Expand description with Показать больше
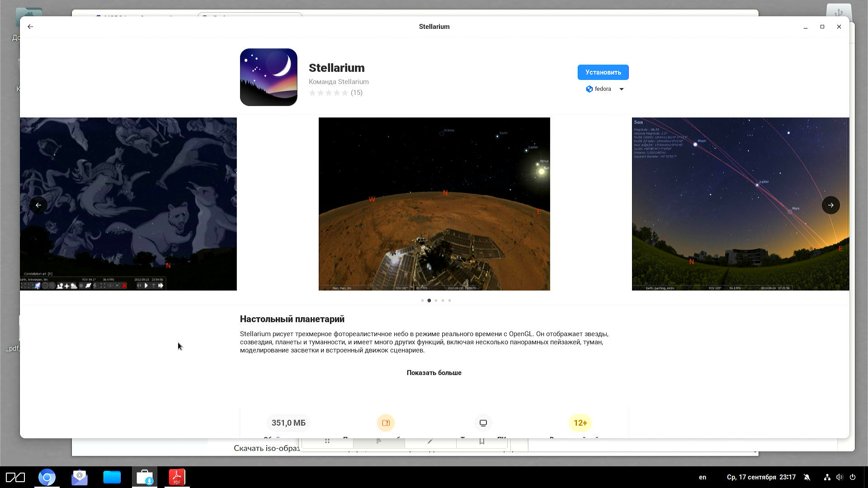The height and width of the screenshot is (488, 868). point(434,373)
